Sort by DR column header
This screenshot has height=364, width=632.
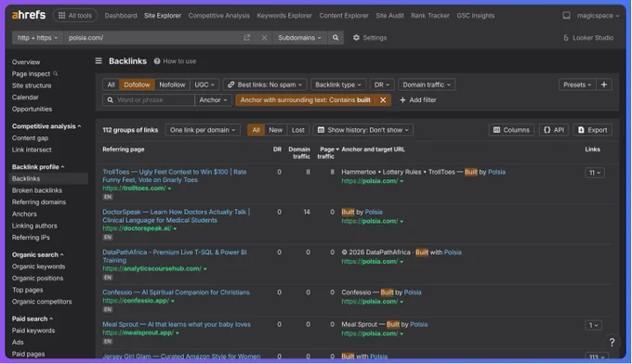click(277, 149)
